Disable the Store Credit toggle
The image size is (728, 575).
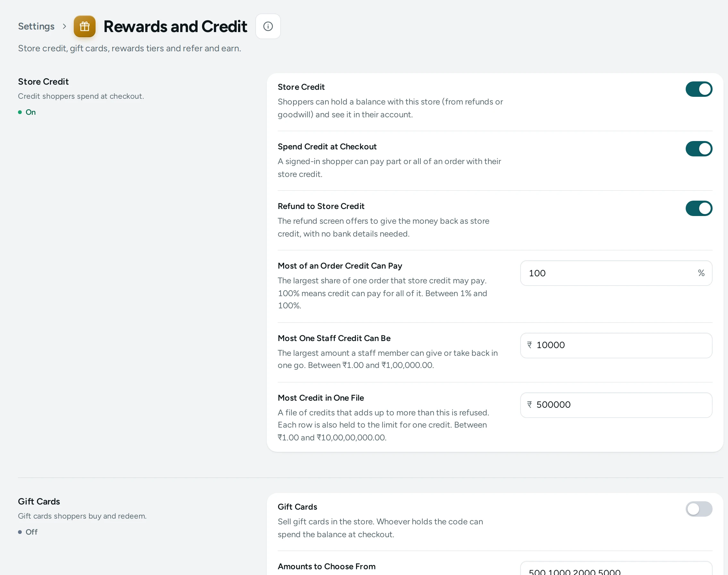pos(699,89)
